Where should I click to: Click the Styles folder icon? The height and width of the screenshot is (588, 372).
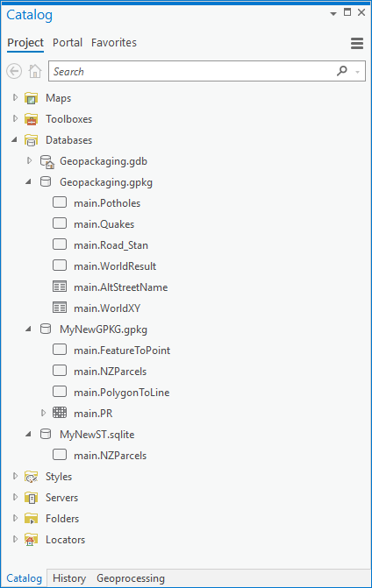32,477
